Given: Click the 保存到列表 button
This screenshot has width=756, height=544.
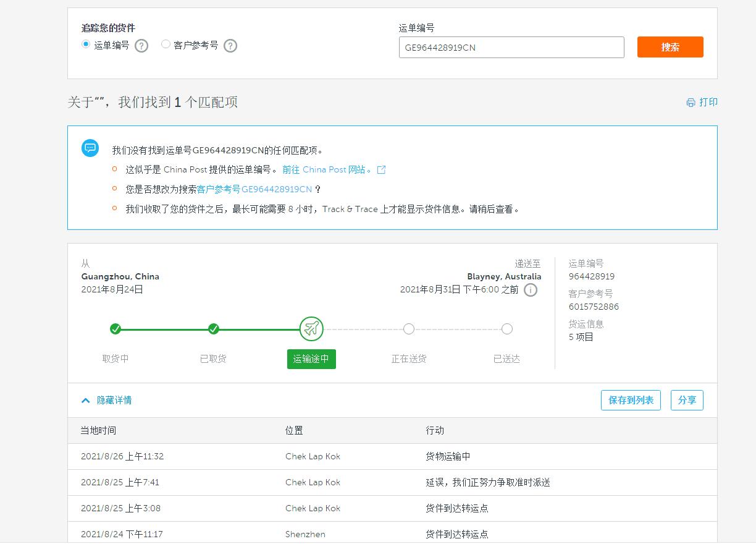Looking at the screenshot, I should (631, 400).
